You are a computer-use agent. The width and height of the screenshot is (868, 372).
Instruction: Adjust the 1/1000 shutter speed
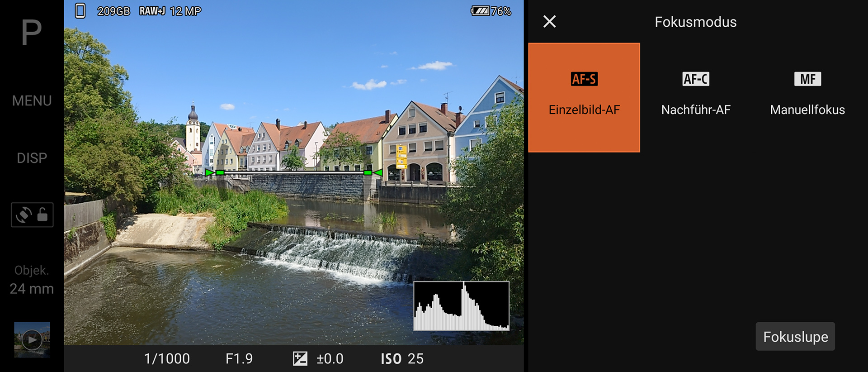point(167,359)
